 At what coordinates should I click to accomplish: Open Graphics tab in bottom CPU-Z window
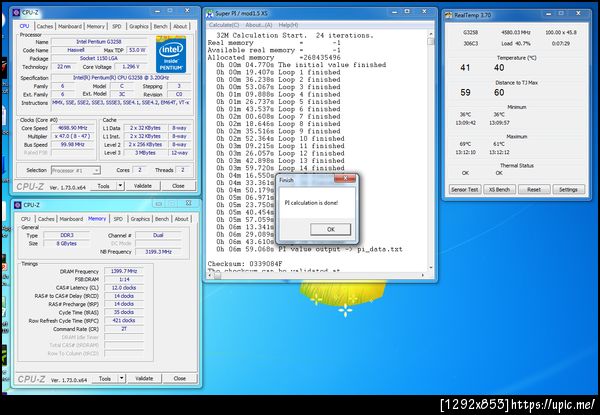tap(140, 219)
